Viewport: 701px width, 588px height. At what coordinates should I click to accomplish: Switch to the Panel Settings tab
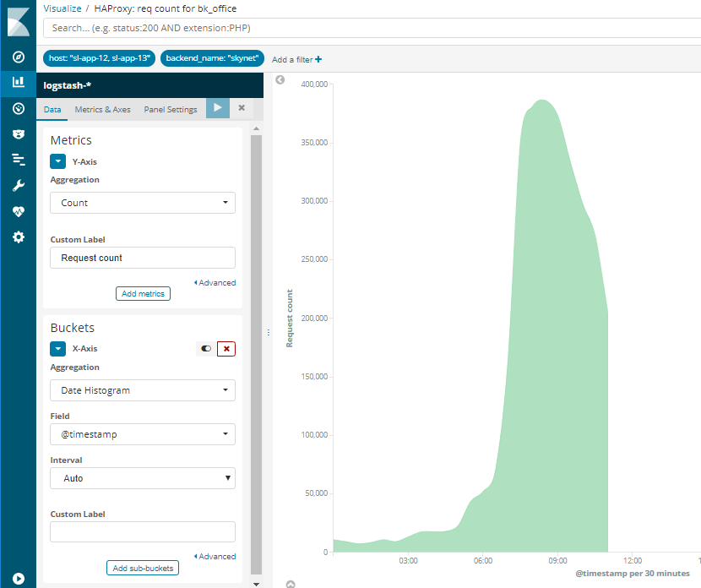point(170,110)
